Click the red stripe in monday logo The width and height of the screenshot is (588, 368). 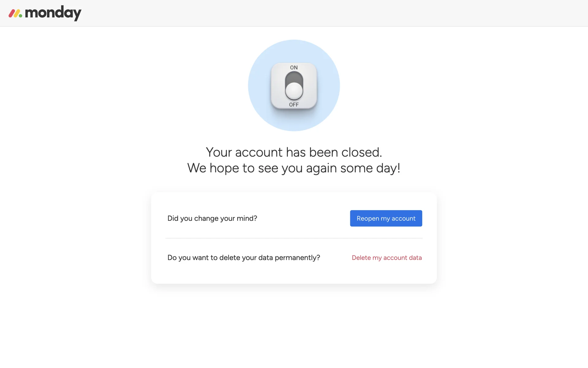tap(12, 13)
